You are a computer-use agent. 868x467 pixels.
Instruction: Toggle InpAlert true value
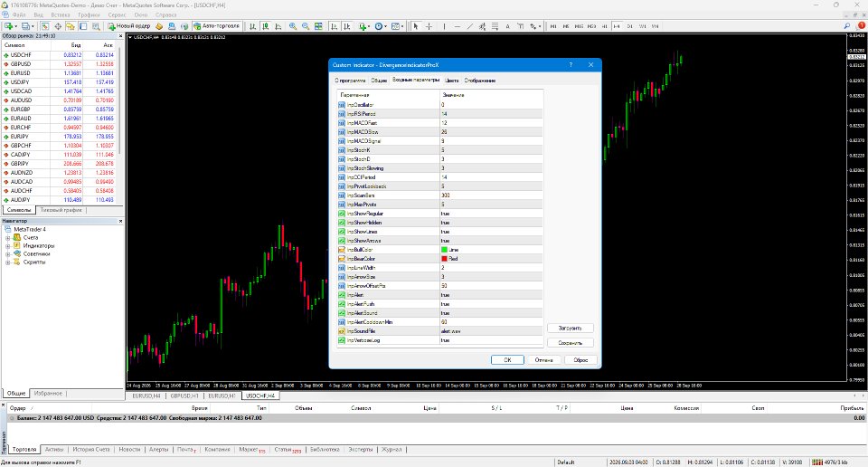(491, 295)
